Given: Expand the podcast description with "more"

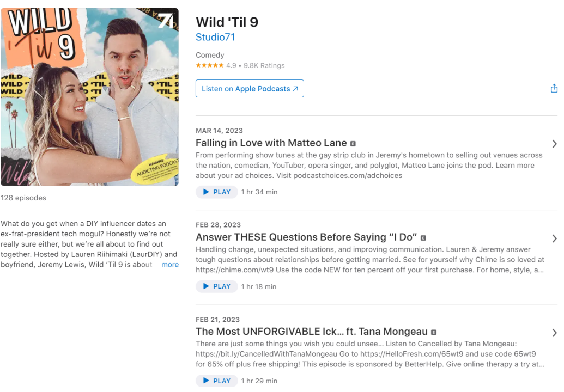Looking at the screenshot, I should tap(170, 265).
